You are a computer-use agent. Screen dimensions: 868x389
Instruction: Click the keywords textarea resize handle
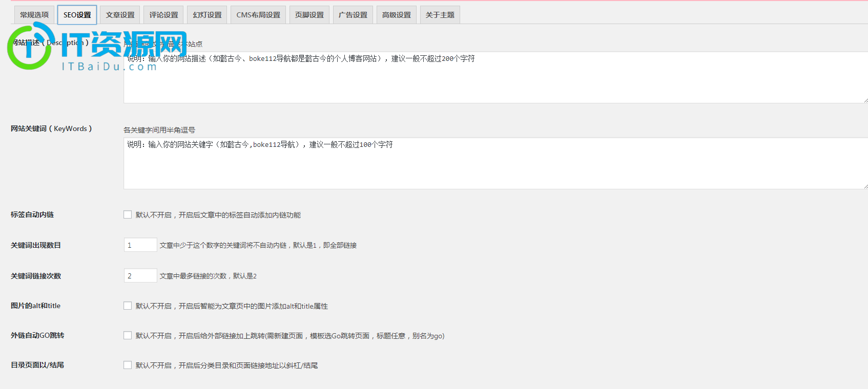coord(865,186)
